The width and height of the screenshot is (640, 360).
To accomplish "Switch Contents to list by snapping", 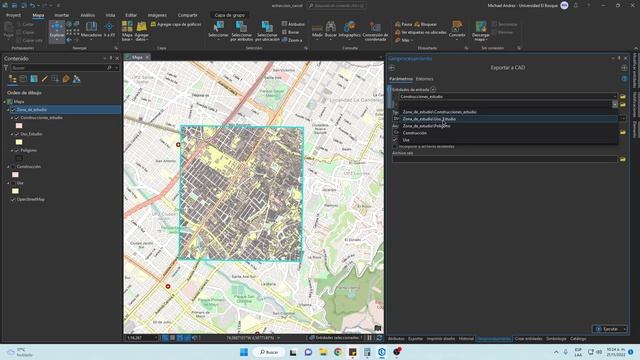I will (x=55, y=79).
